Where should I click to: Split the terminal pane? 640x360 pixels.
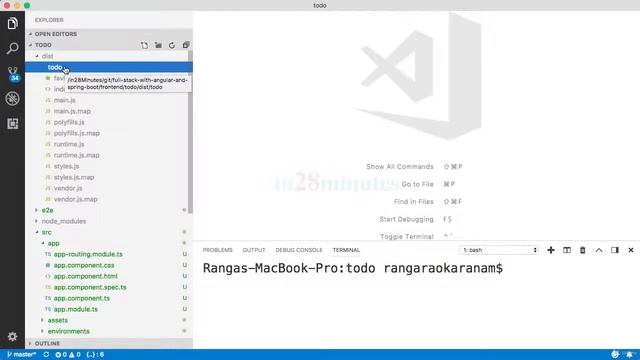click(x=567, y=250)
